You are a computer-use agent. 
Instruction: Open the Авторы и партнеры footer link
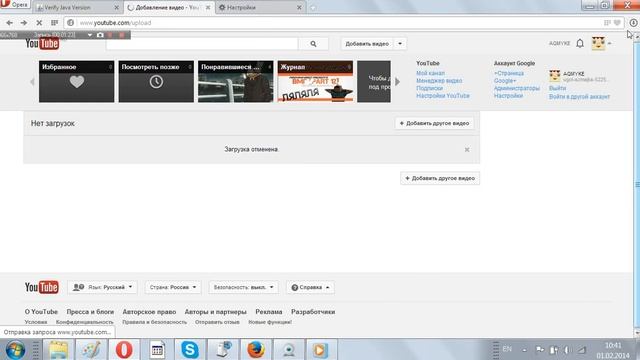tap(216, 312)
